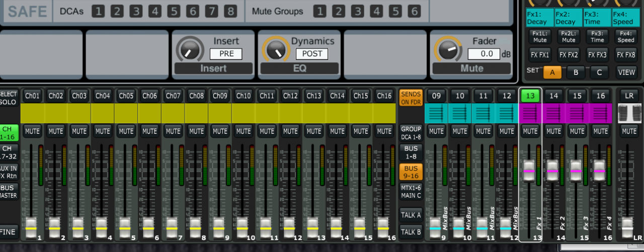Click the Fader level knob
The height and width of the screenshot is (252, 644).
pos(448,49)
